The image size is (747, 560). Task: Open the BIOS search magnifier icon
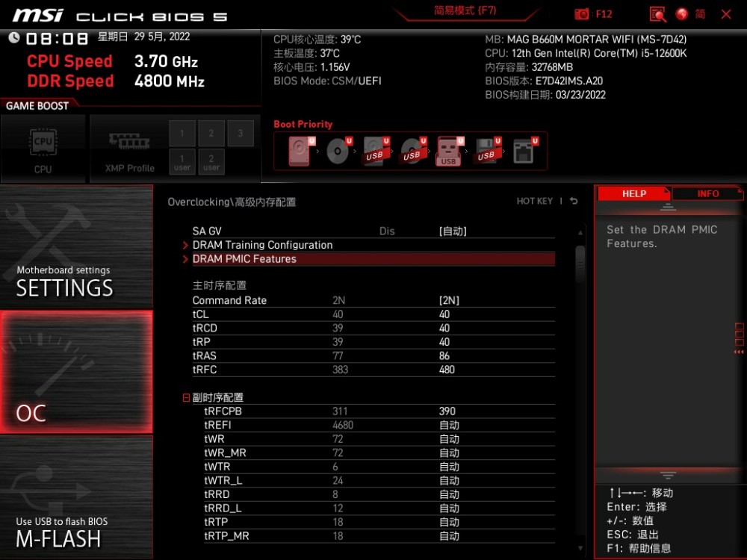(658, 14)
